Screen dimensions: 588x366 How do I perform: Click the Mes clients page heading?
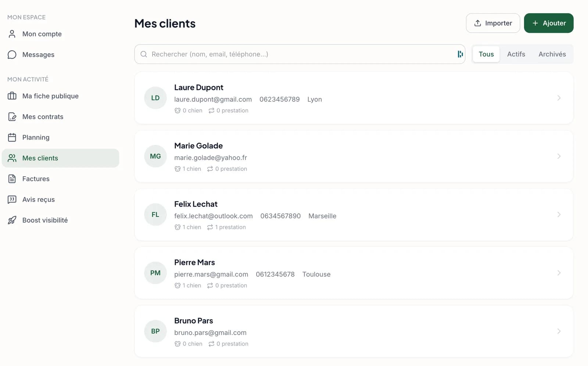point(165,24)
